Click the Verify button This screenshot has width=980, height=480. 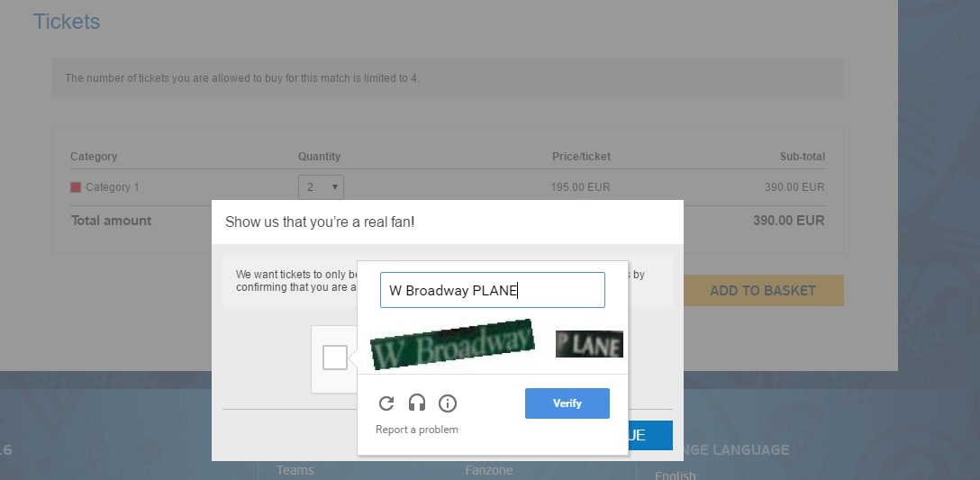pyautogui.click(x=567, y=403)
